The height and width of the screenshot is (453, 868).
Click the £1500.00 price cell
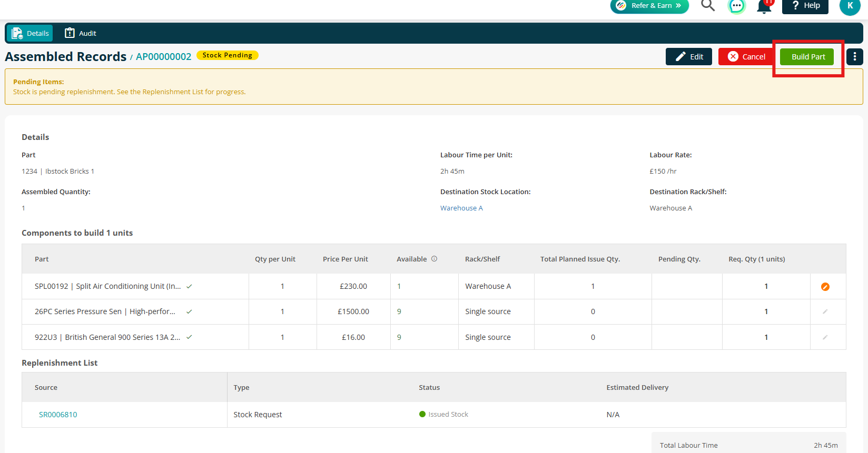[x=353, y=311]
